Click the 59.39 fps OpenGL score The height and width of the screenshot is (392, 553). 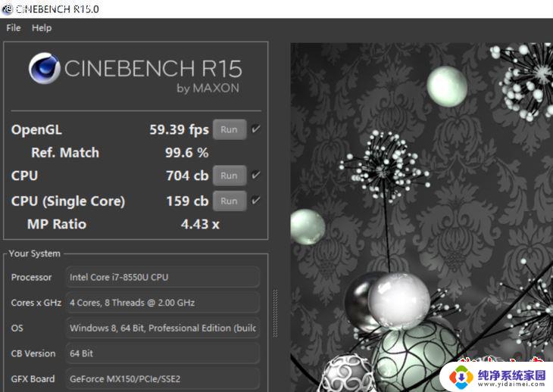coord(180,129)
